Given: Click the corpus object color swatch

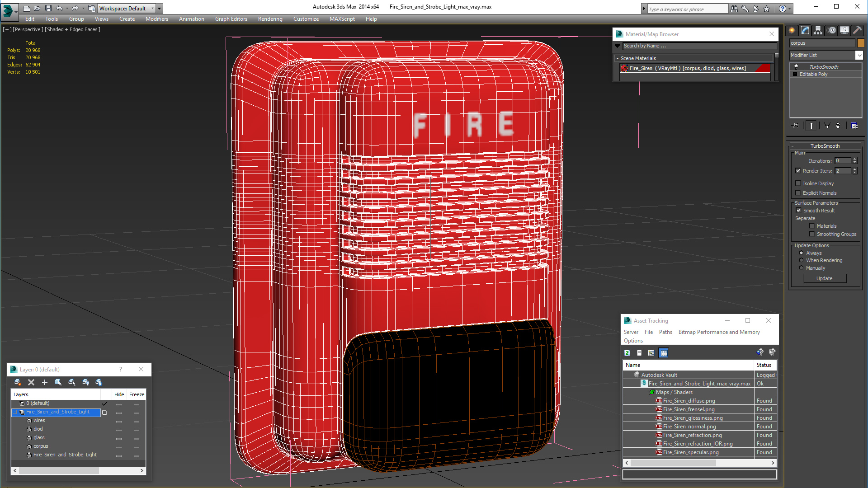Looking at the screenshot, I should pos(861,43).
